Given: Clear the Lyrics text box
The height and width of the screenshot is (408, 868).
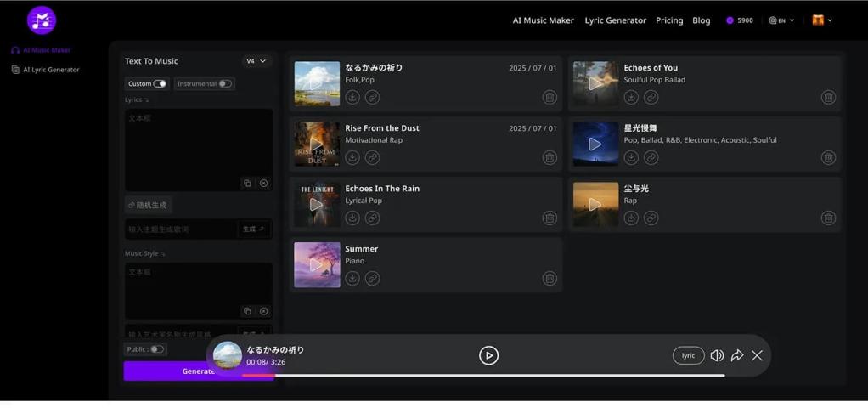Looking at the screenshot, I should tap(263, 184).
